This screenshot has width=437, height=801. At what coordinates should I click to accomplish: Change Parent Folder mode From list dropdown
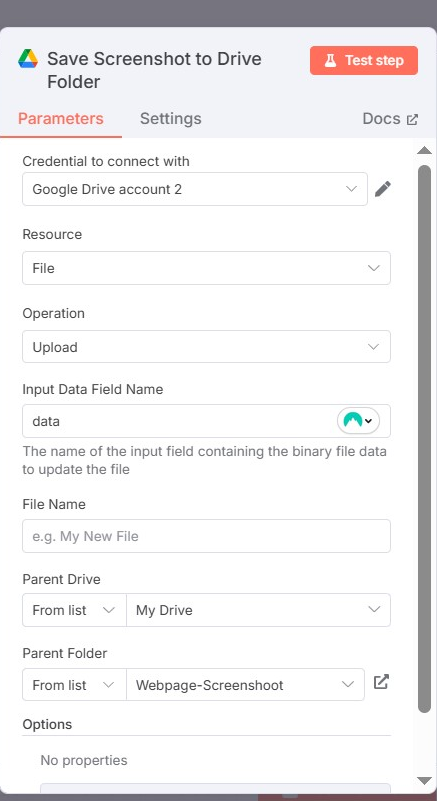tap(75, 685)
